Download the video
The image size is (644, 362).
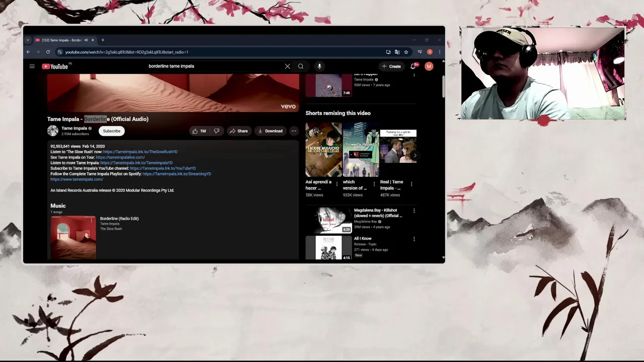pos(270,131)
